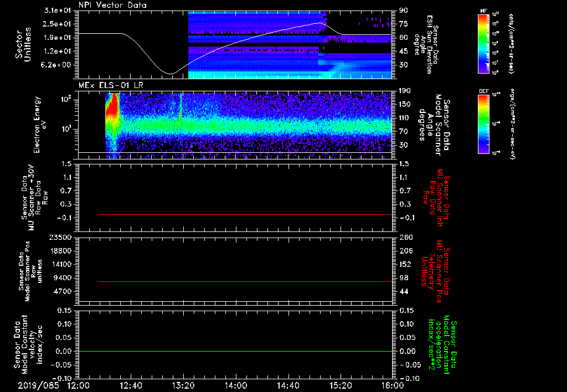Image resolution: width=567 pixels, height=392 pixels.
Task: Click the red high-flux burst in ELS spectrogram
Action: coord(114,107)
